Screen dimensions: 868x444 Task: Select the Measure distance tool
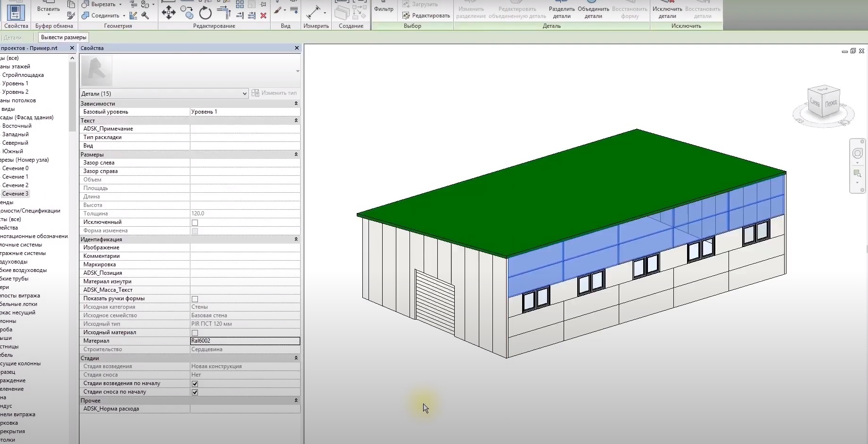[x=313, y=12]
